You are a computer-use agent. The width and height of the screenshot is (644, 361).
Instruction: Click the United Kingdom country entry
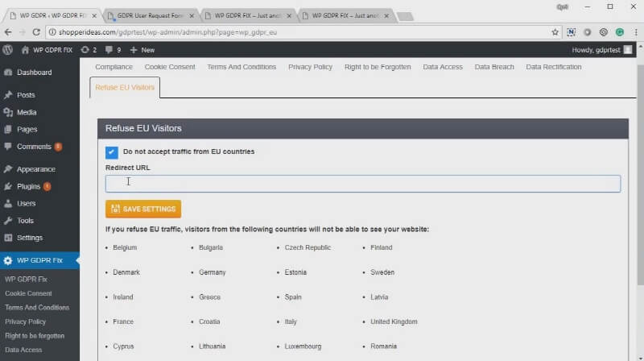coord(394,322)
